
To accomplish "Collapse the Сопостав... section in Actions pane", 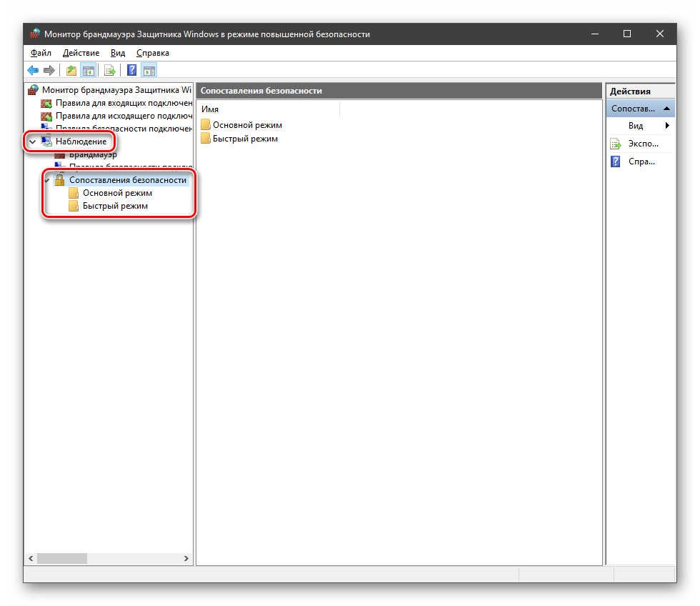I will tap(666, 109).
